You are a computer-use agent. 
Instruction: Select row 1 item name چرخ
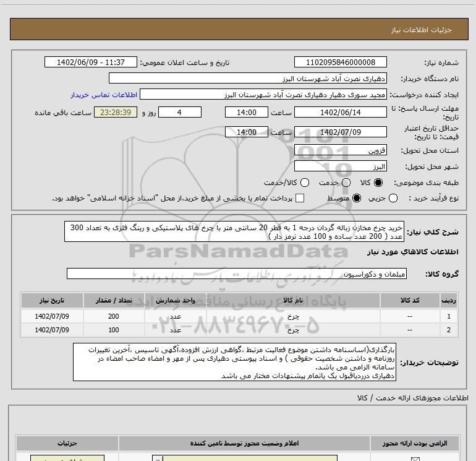pyautogui.click(x=293, y=316)
